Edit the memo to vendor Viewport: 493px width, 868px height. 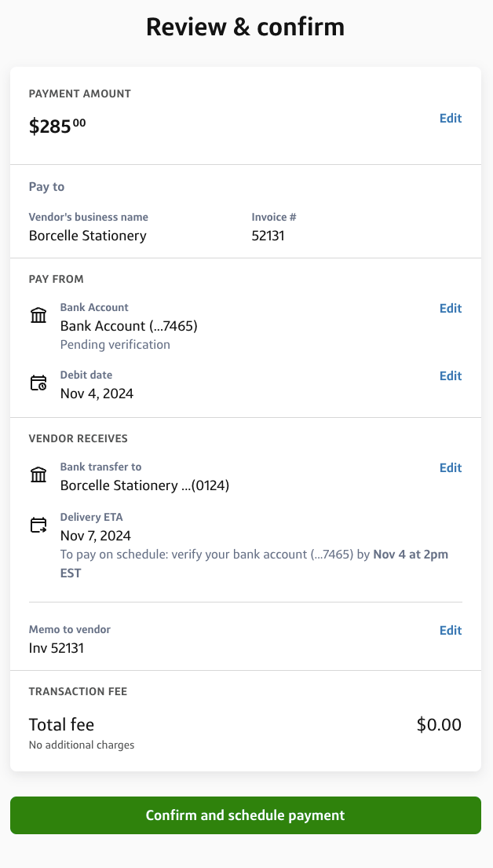click(x=451, y=630)
